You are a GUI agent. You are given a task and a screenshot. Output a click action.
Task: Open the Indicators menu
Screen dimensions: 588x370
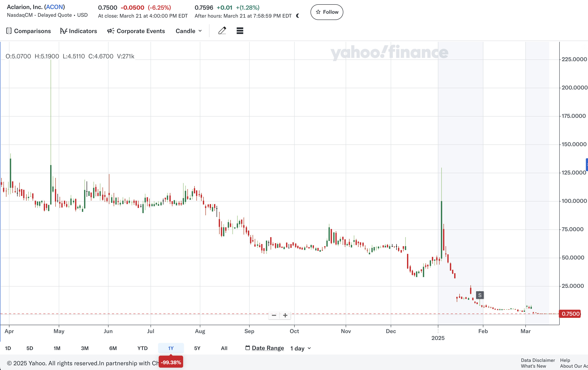click(x=78, y=31)
